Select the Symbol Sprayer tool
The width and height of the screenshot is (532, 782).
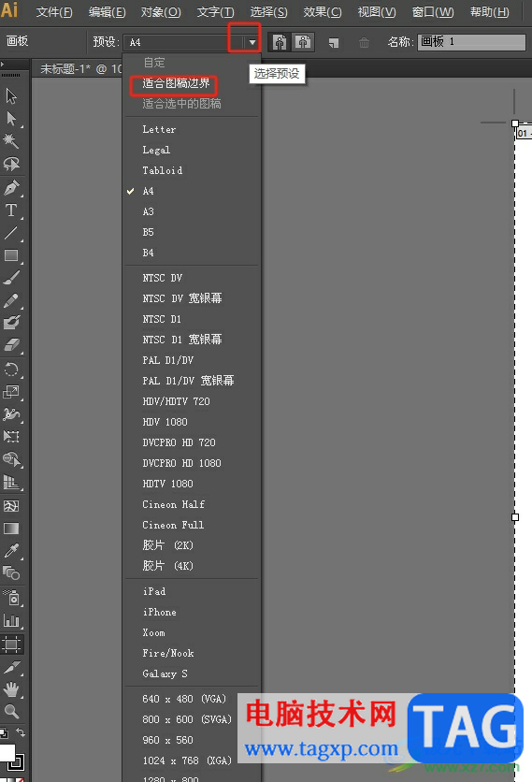pyautogui.click(x=11, y=598)
